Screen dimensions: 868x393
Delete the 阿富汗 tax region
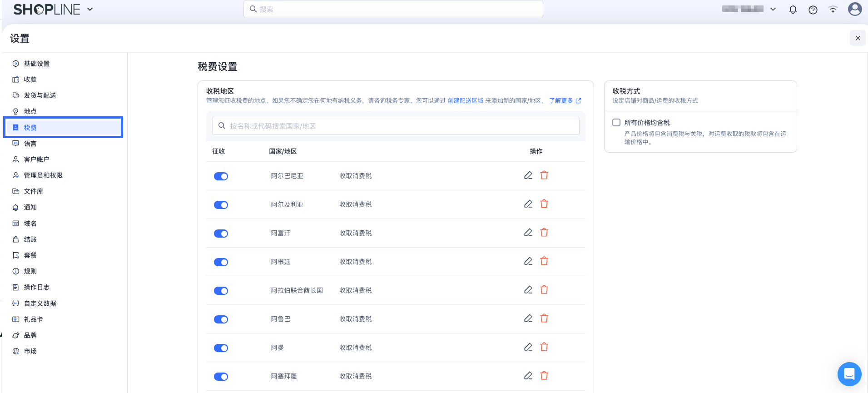pyautogui.click(x=544, y=233)
